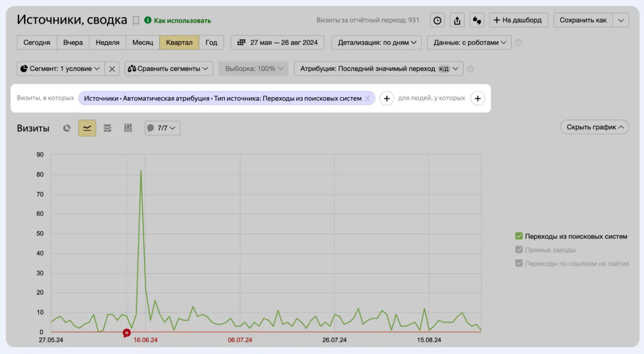This screenshot has height=354, width=644.
Task: Switch to column chart view
Action: coord(128,128)
